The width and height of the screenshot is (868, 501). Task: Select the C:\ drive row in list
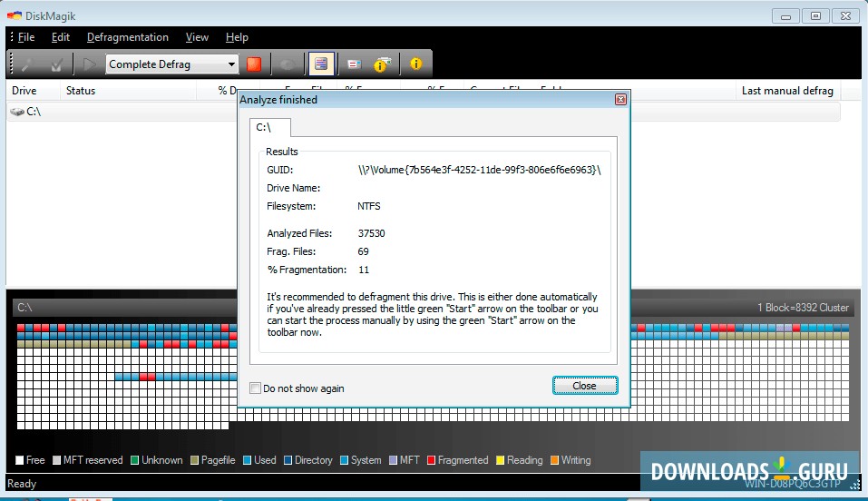424,112
